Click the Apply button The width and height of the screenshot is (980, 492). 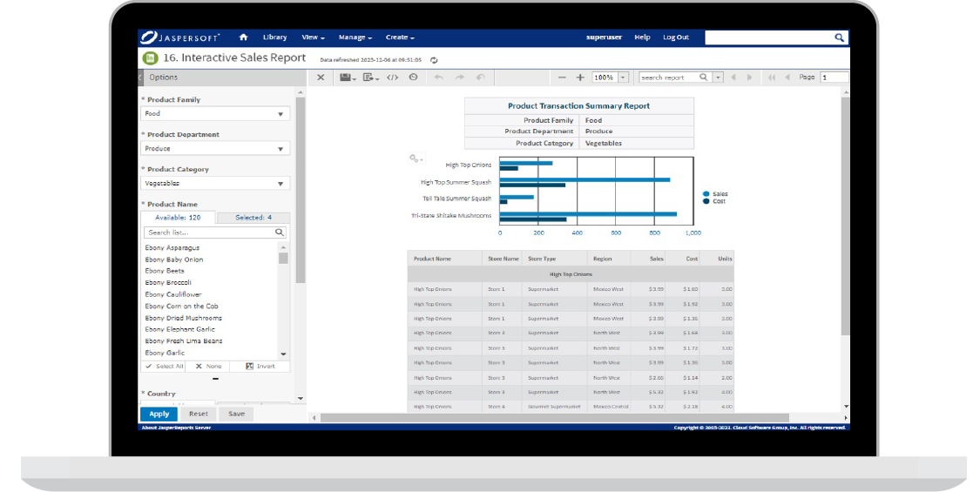159,414
